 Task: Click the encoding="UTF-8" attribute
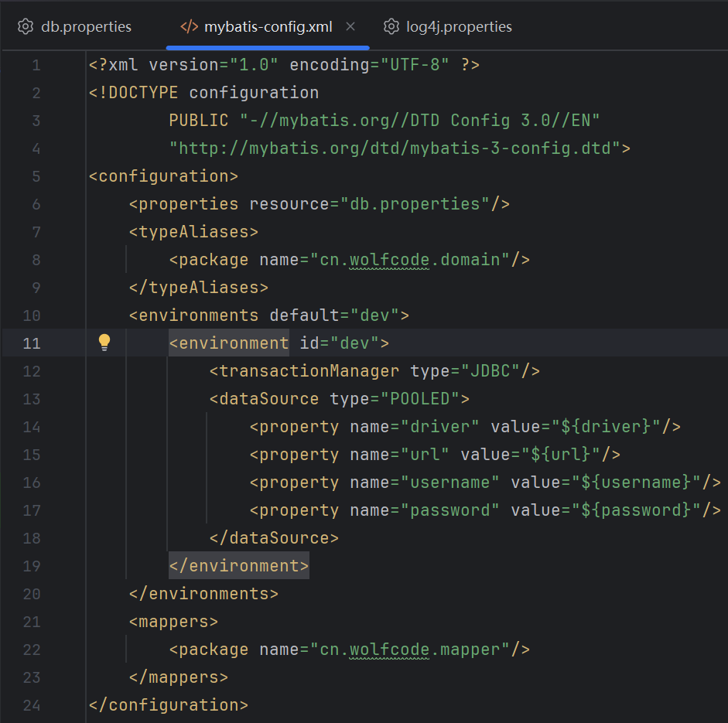click(x=370, y=65)
